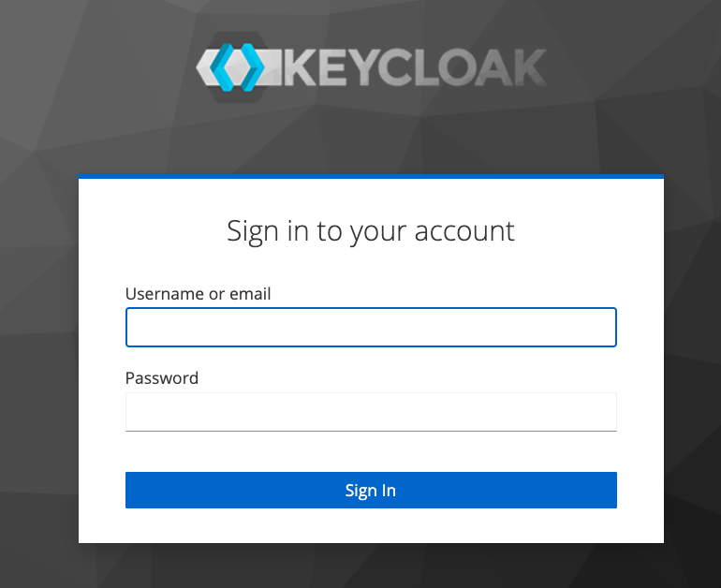The width and height of the screenshot is (721, 588).
Task: Click the left blue chevron in logo
Action: click(223, 67)
